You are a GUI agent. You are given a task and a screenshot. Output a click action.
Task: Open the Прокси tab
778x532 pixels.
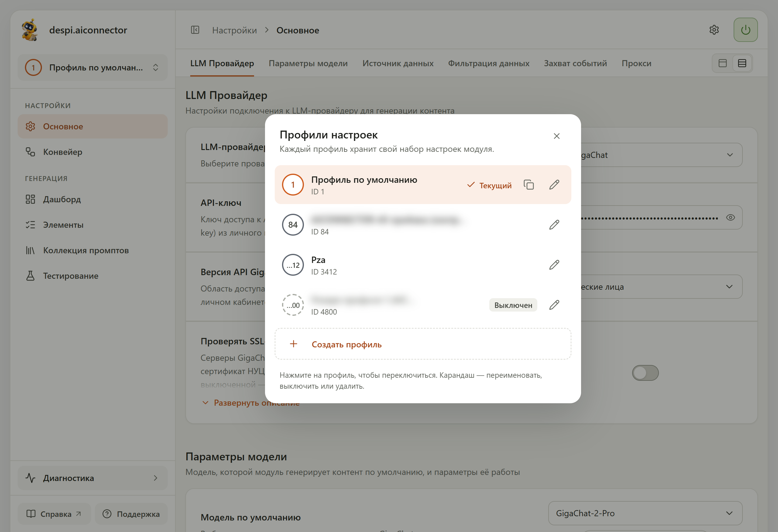pyautogui.click(x=636, y=63)
